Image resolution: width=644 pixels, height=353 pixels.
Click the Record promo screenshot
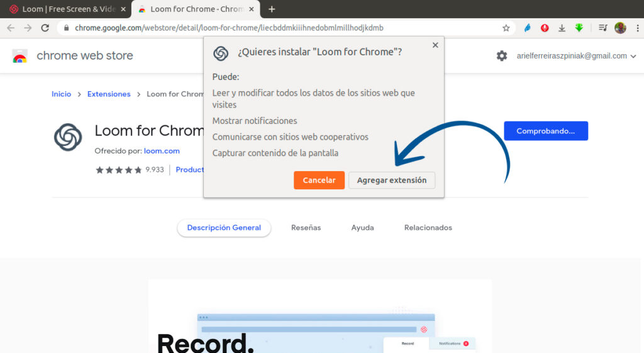[319, 317]
